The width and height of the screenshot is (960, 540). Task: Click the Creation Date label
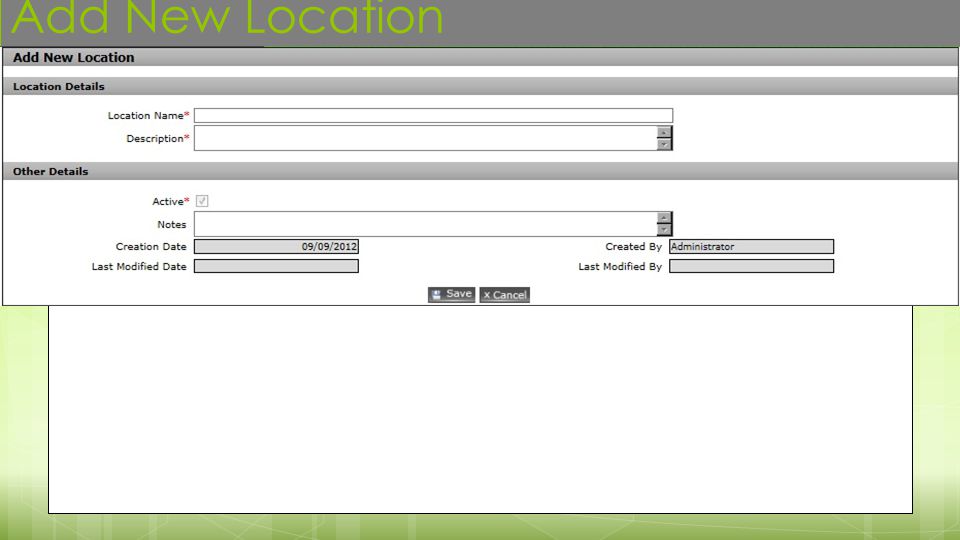click(x=151, y=247)
